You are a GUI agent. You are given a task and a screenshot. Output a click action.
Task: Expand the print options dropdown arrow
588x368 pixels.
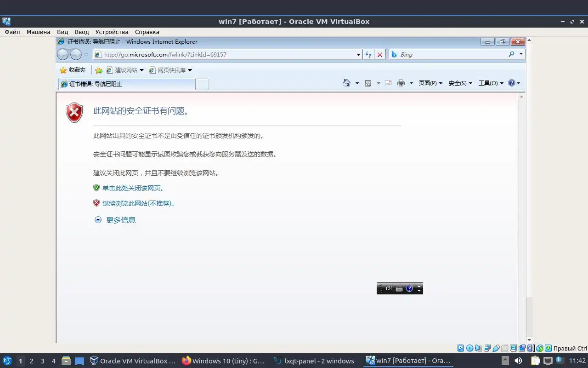[411, 83]
